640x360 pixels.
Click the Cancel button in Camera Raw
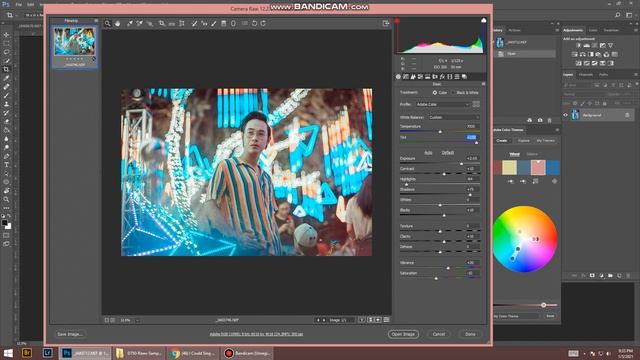(x=439, y=334)
